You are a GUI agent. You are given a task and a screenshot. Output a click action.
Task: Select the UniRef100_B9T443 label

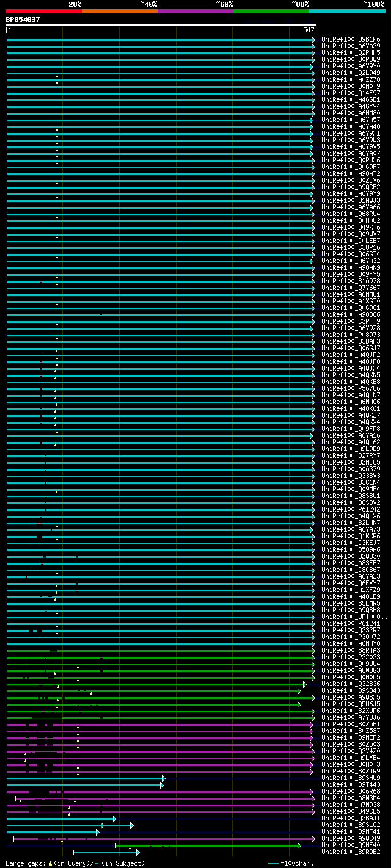click(x=351, y=784)
